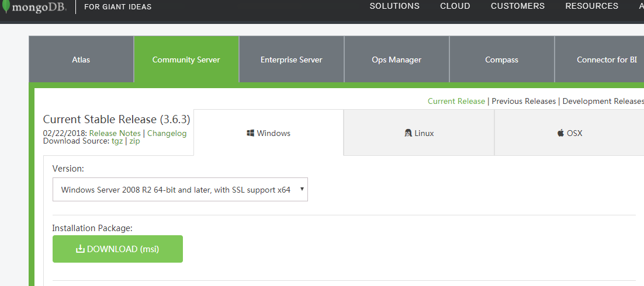Switch to the Enterprise Server tab
The image size is (644, 286).
pyautogui.click(x=291, y=60)
